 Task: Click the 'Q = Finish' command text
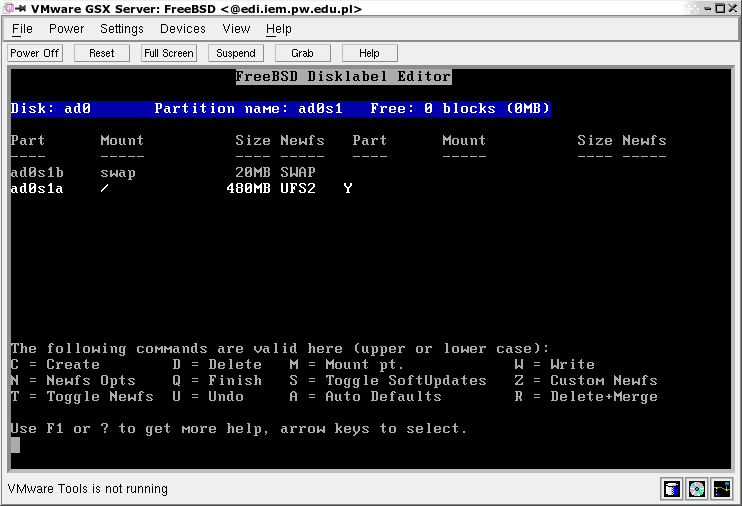[217, 381]
